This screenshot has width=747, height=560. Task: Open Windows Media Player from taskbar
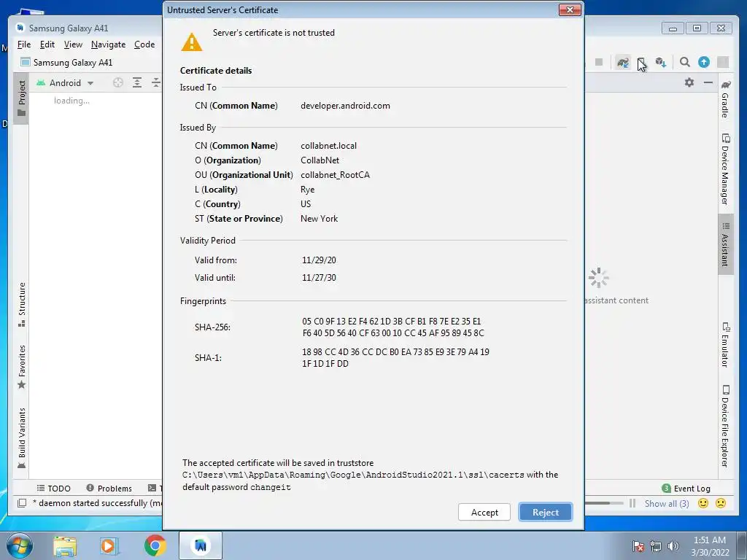(109, 545)
